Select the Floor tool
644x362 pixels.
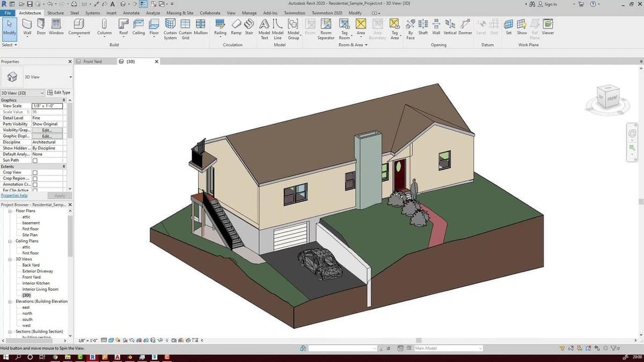pos(154,28)
